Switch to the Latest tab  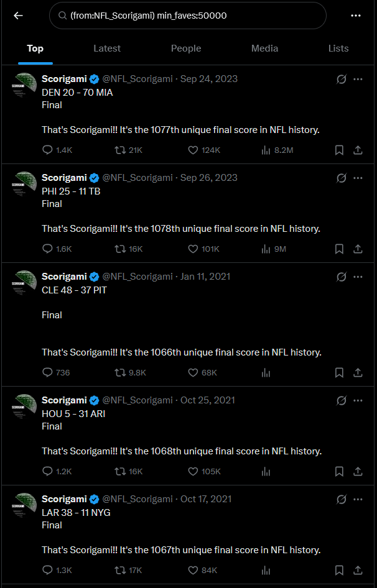point(107,48)
